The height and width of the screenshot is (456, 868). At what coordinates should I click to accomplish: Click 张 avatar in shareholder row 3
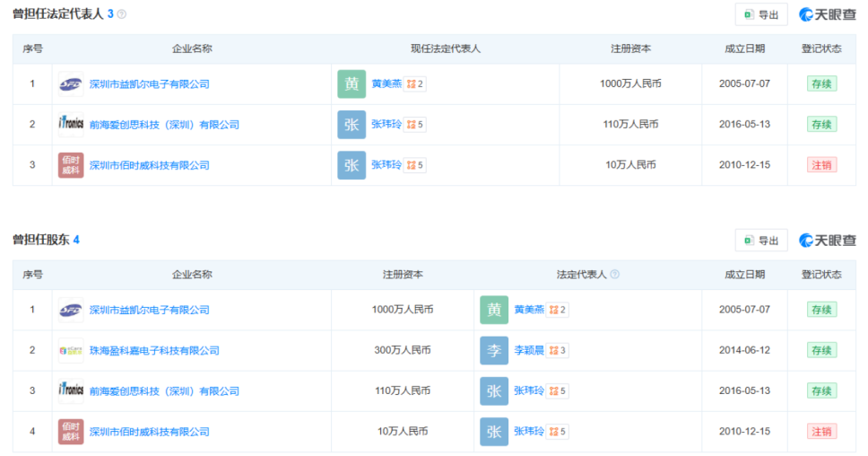coord(494,391)
